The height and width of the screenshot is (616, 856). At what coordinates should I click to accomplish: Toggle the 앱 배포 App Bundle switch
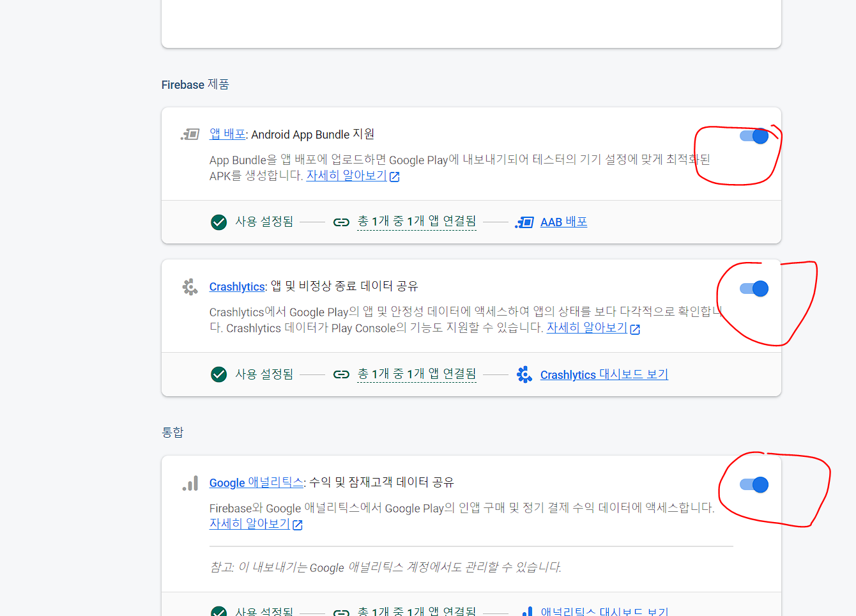click(754, 136)
